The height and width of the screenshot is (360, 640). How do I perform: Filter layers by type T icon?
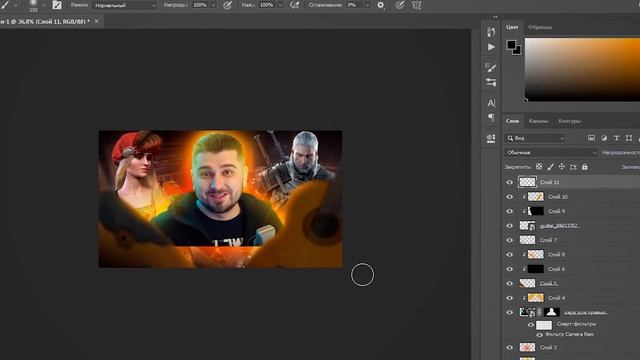click(x=616, y=138)
